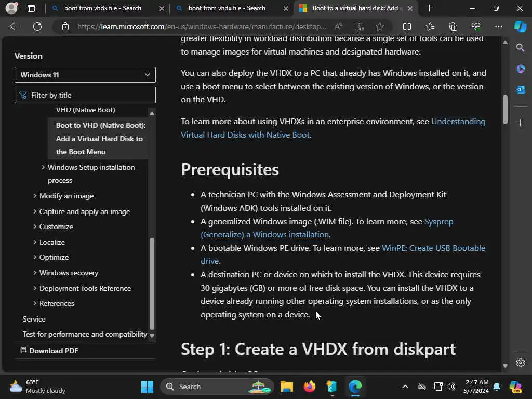Screen dimensions: 532x399
Task: Open notification bell in taskbar
Action: point(497,387)
